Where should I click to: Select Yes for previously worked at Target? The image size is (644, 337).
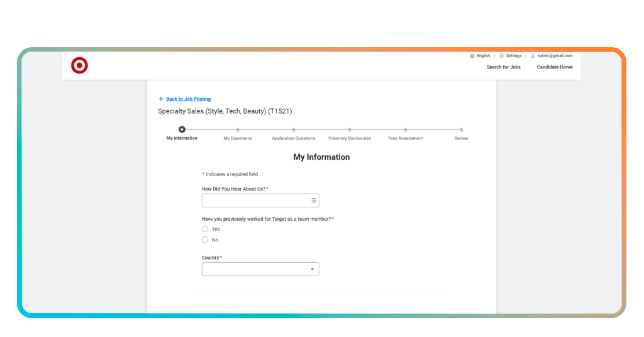(205, 229)
